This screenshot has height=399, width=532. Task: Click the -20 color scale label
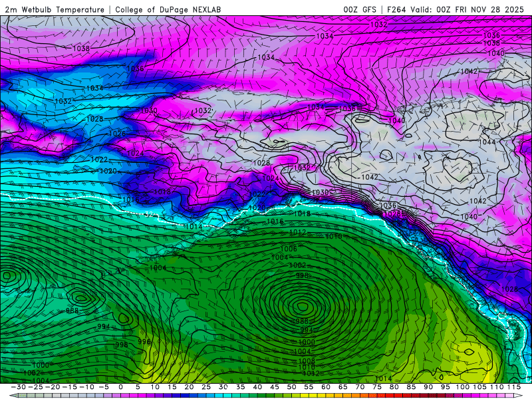53,387
